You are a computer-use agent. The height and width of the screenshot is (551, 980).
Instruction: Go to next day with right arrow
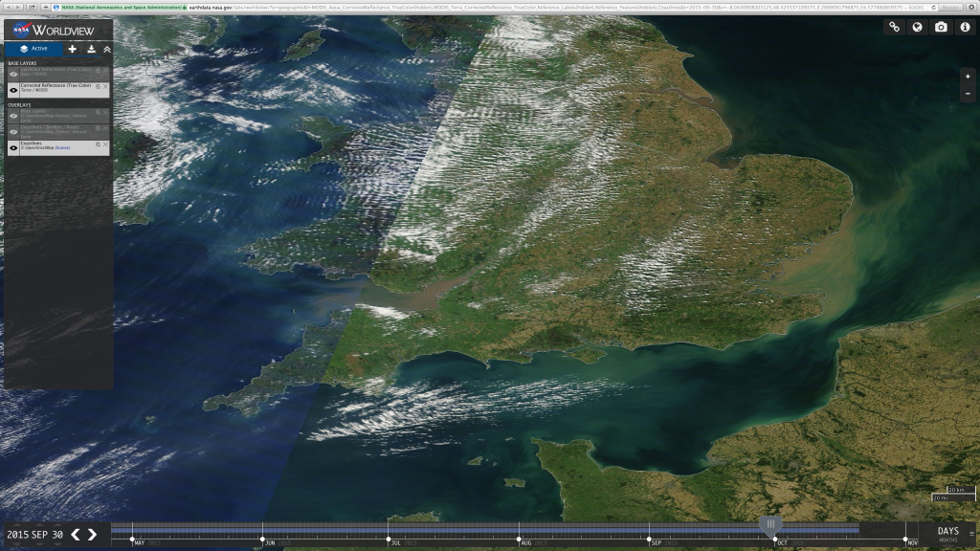(93, 534)
